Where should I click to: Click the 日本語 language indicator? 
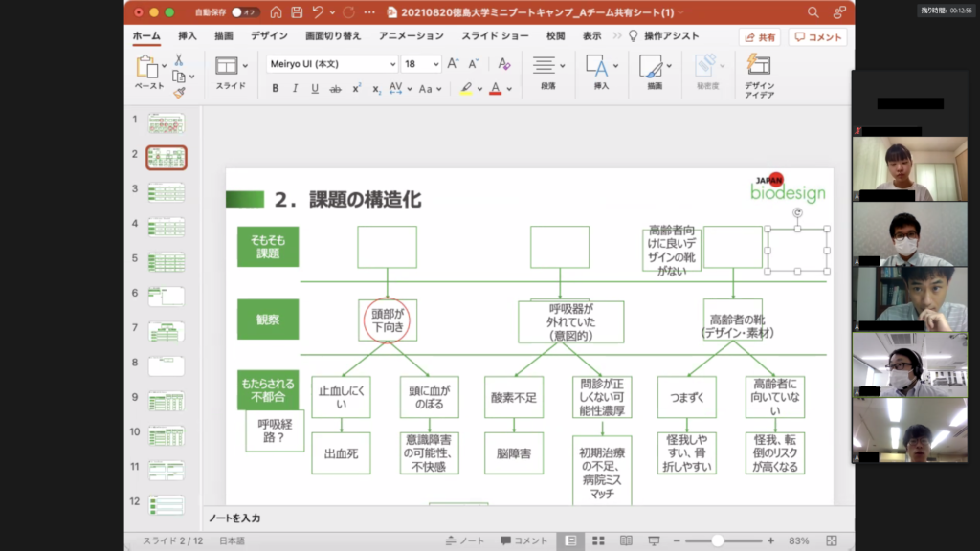232,541
